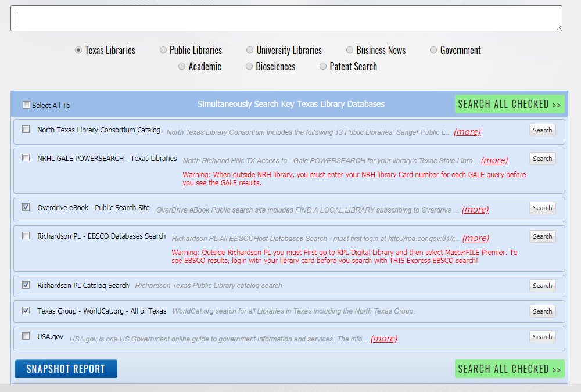Uncheck Texas Group WorldCat.org checkbox
Screen dimensions: 581x392
(26, 311)
